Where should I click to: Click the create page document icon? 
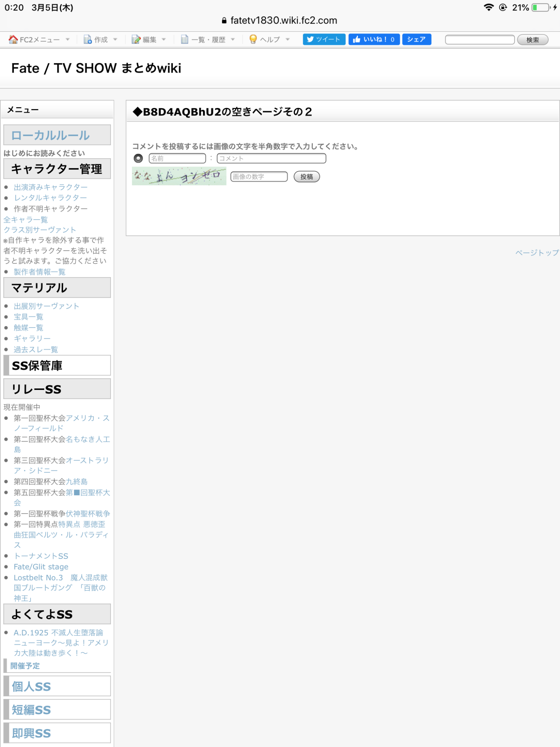coord(88,40)
